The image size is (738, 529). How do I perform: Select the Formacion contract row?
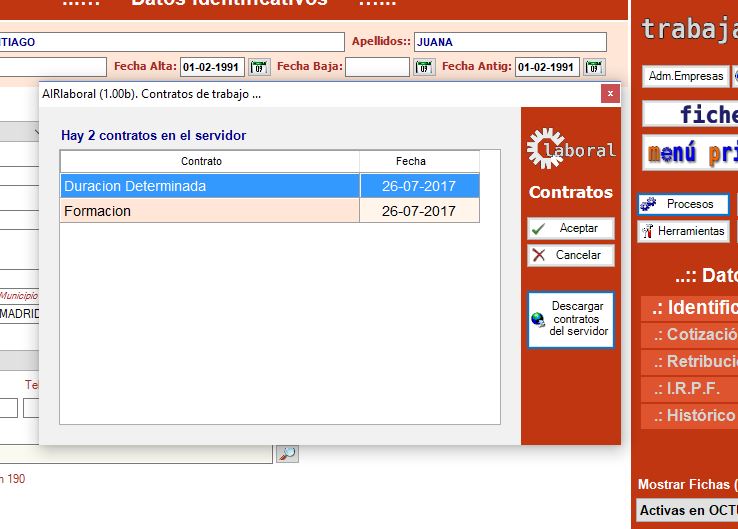[210, 211]
